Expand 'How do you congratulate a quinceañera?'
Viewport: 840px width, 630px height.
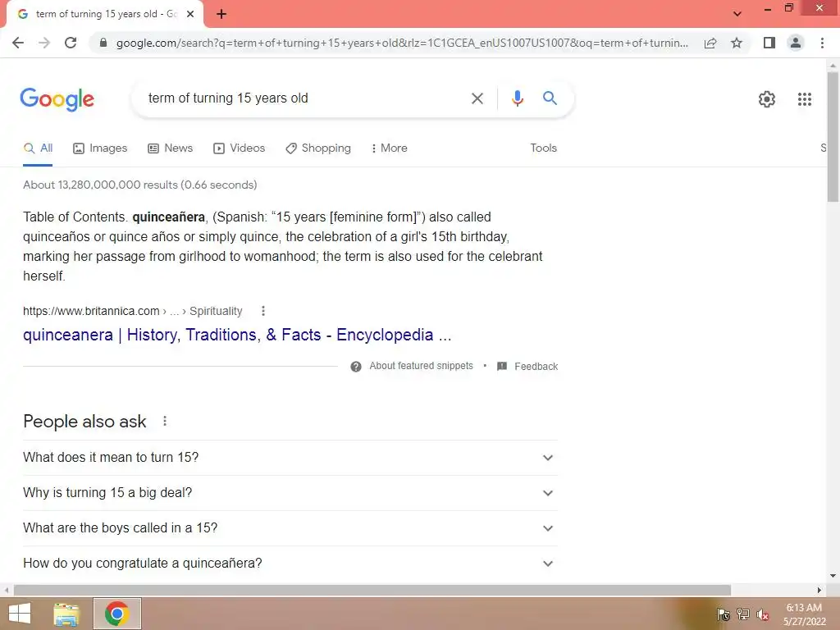[x=290, y=564]
